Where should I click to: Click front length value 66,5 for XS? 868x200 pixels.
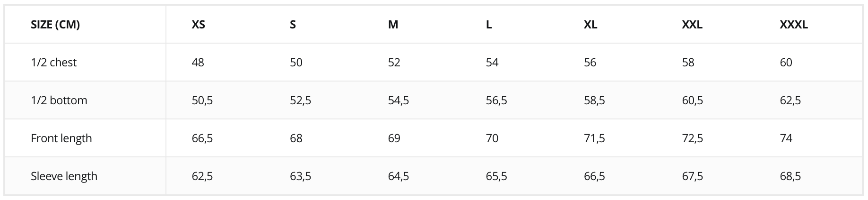coord(202,138)
